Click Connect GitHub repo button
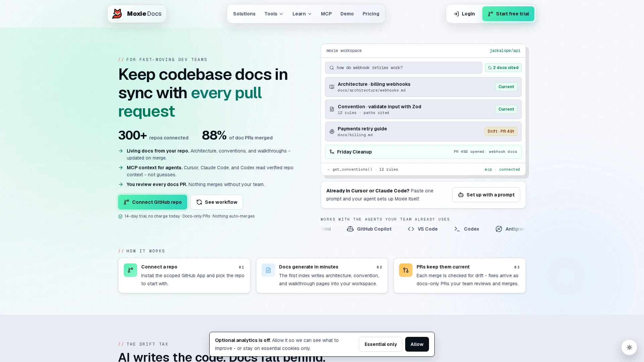This screenshot has height=362, width=644. (153, 202)
